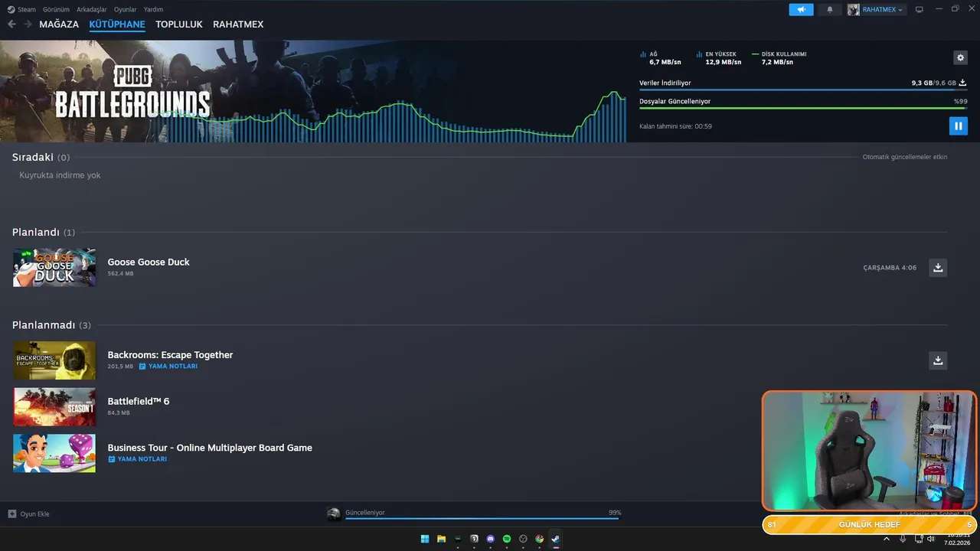Open the Windows Start menu
The image size is (980, 551).
(x=425, y=539)
